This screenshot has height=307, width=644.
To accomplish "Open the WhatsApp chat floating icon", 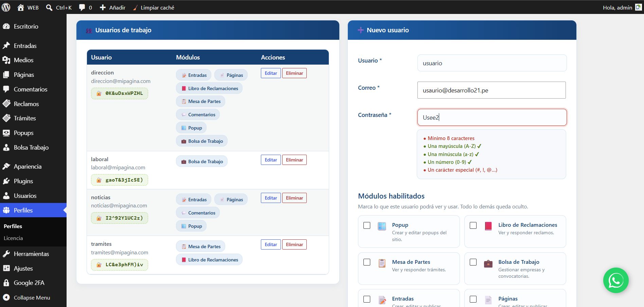I will [616, 280].
